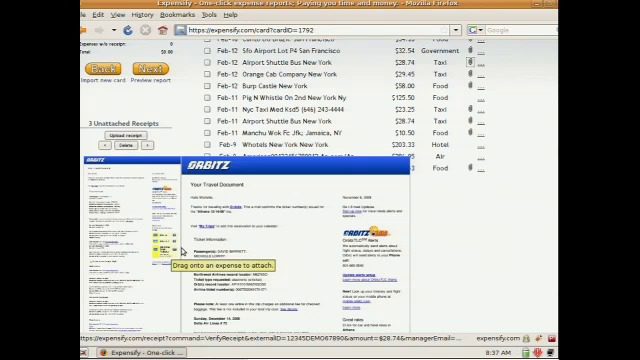
Task: Open receipt clip on Nyc Taxi Med row
Action: pos(470,109)
